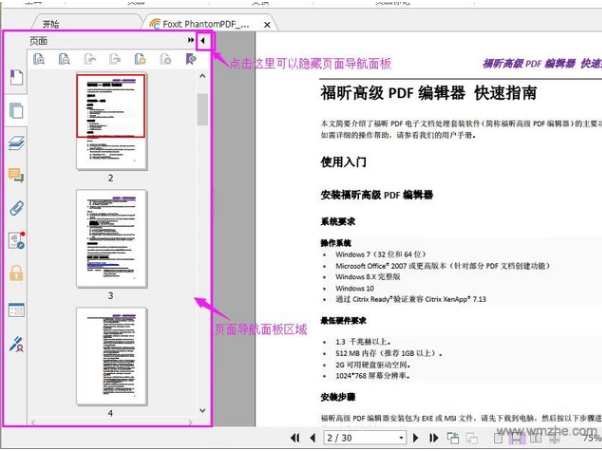Image resolution: width=602 pixels, height=451 pixels.
Task: Click the heading 使用入门
Action: [x=343, y=162]
